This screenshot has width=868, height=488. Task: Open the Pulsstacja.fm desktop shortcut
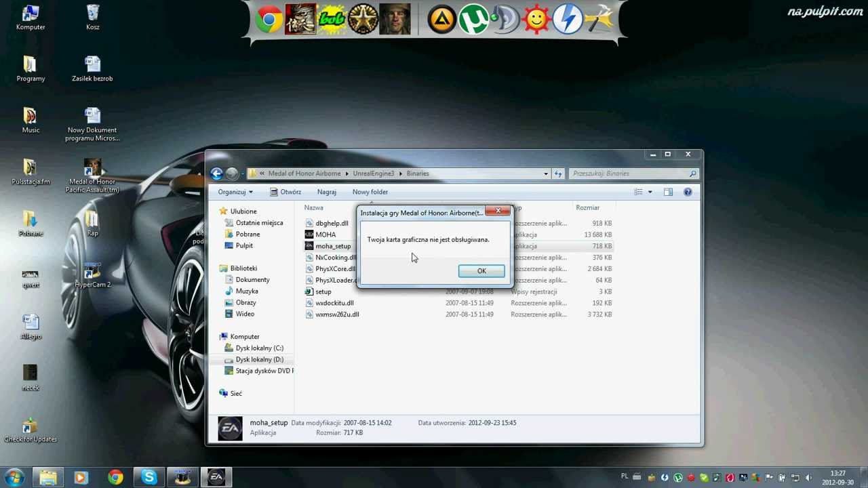31,172
